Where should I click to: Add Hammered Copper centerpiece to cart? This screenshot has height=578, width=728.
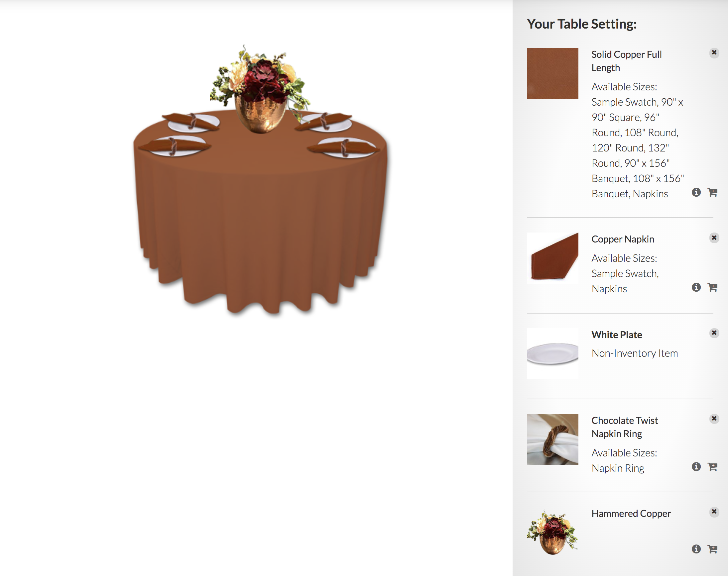click(712, 550)
